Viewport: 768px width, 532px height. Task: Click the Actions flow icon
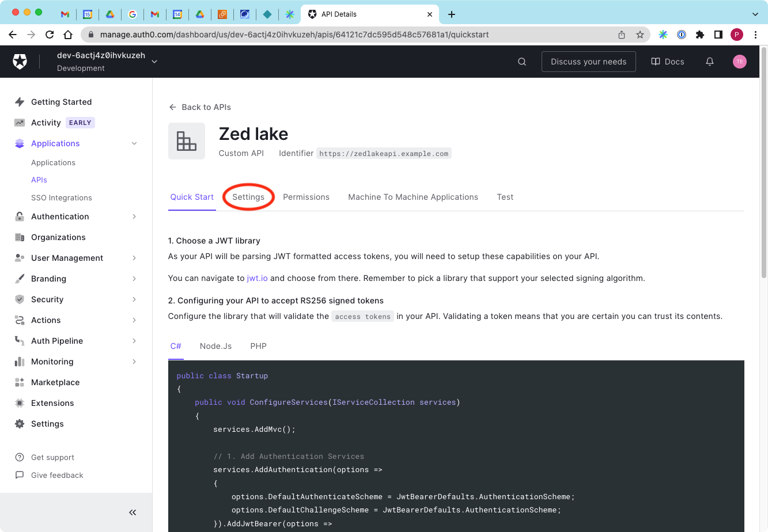(x=20, y=320)
